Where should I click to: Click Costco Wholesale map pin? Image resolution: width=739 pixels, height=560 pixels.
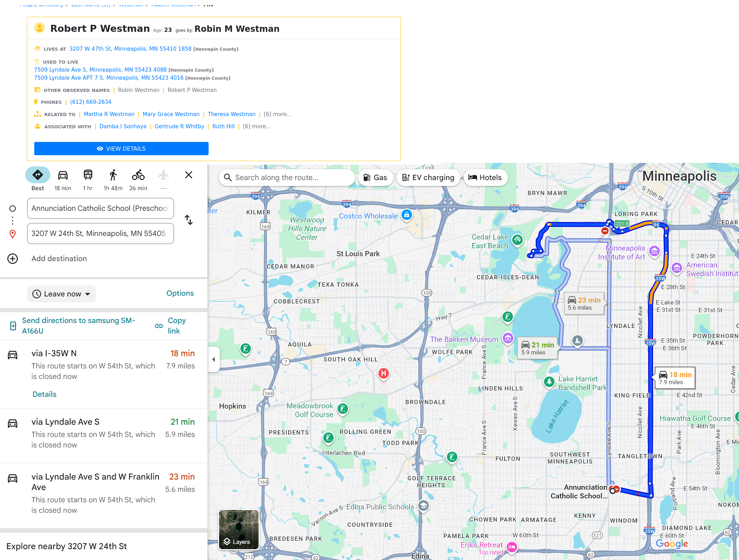pos(407,215)
